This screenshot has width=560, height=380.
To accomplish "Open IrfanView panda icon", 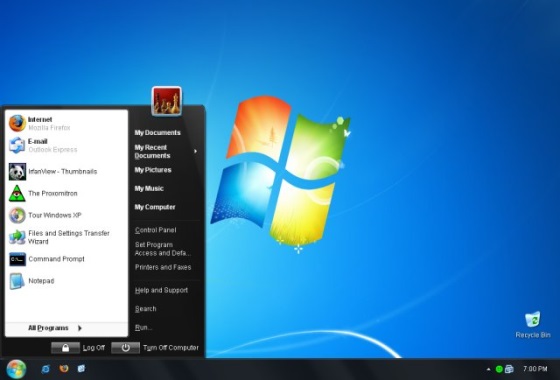I will tap(17, 171).
